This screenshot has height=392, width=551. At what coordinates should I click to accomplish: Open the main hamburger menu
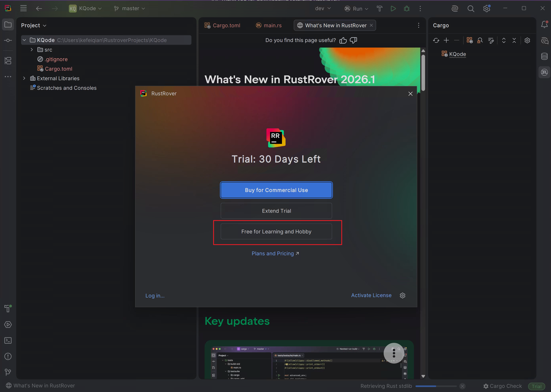[x=23, y=8]
